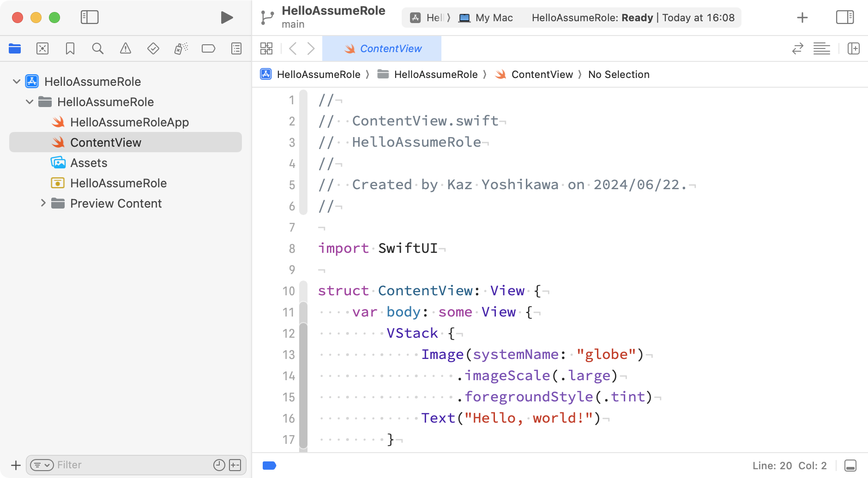Screen dimensions: 868x478
Task: Click ContentView in the jump bar
Action: (534, 74)
